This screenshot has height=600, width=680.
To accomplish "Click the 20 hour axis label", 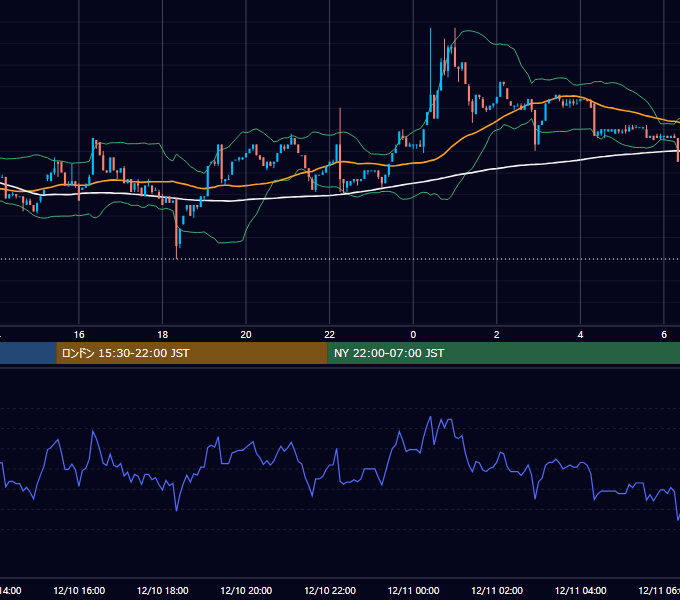I will point(246,335).
